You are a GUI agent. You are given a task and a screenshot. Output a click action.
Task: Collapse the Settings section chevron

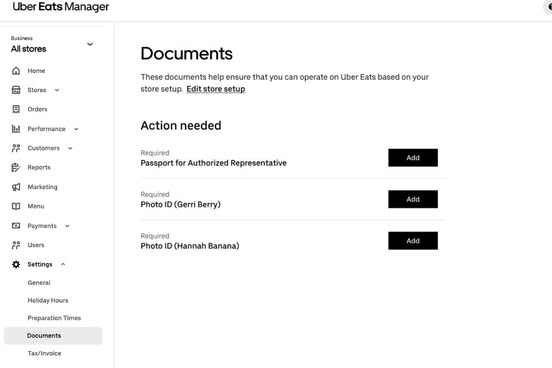pos(63,264)
